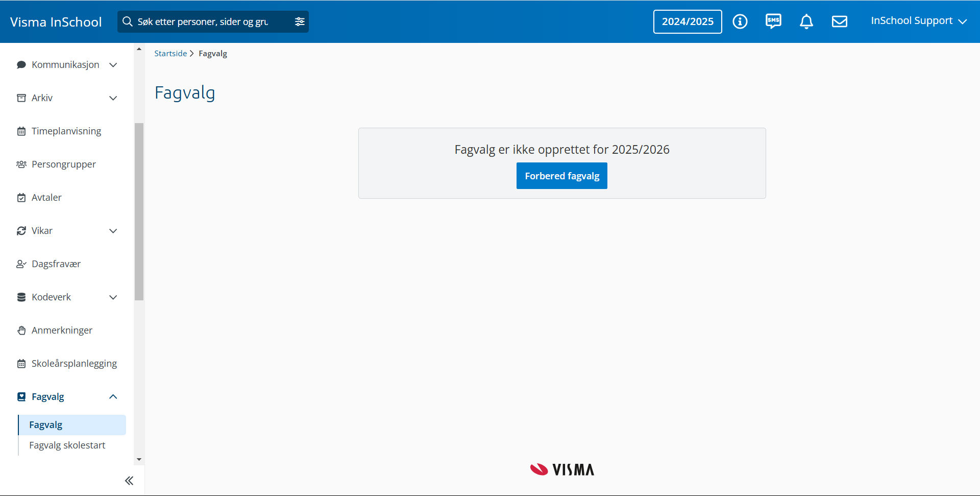Open Avtaler in the sidebar
Screen dimensions: 980x496
[46, 198]
